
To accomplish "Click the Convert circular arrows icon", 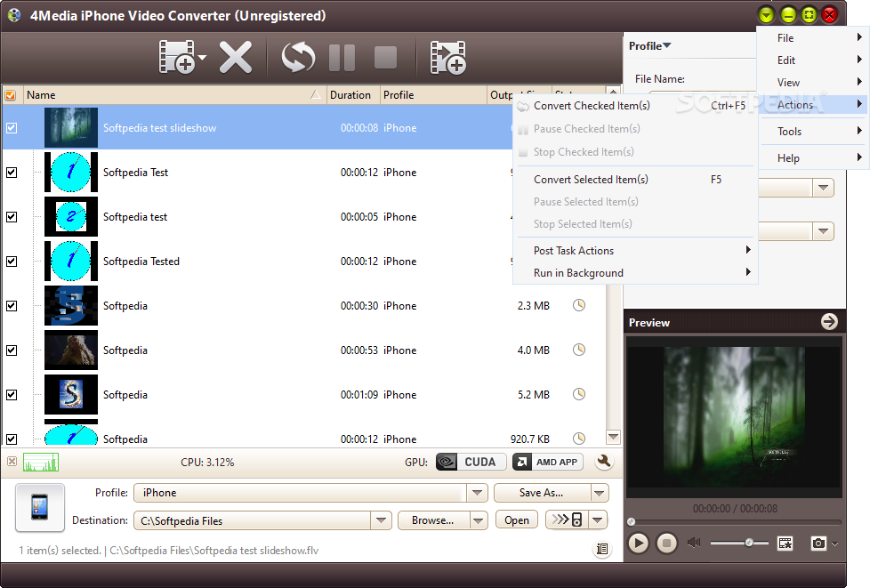I will (299, 57).
